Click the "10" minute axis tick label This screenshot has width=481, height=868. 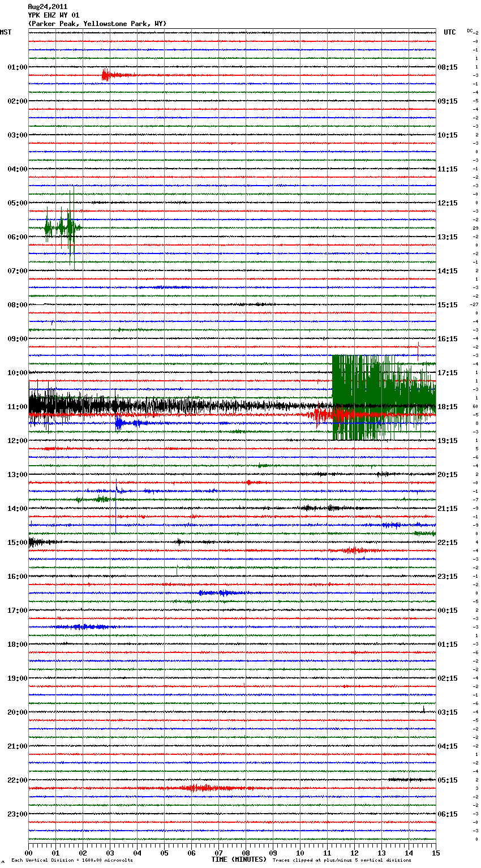coord(300,853)
